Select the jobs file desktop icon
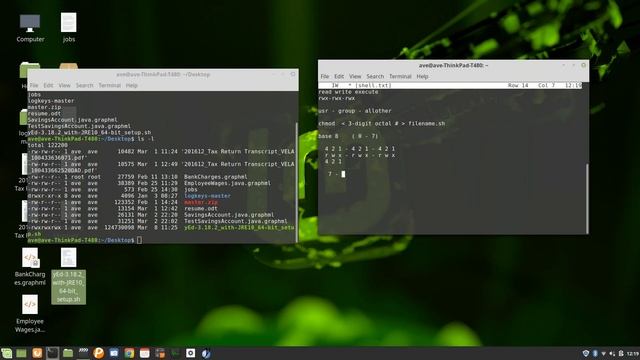Viewport: 640px width, 360px height. tap(69, 27)
